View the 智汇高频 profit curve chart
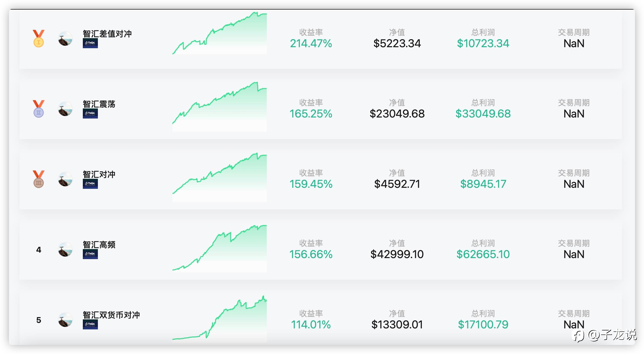 (220, 248)
